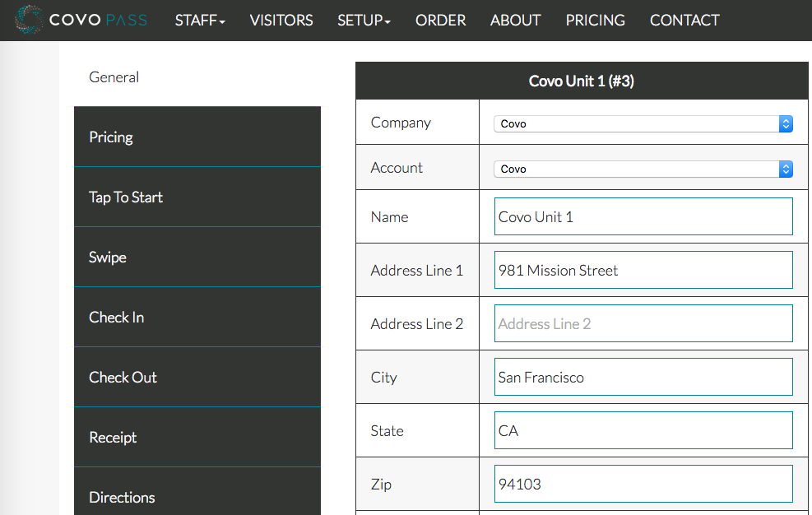Click the Covo Pass logo
Image resolution: width=812 pixels, height=515 pixels.
pyautogui.click(x=81, y=21)
